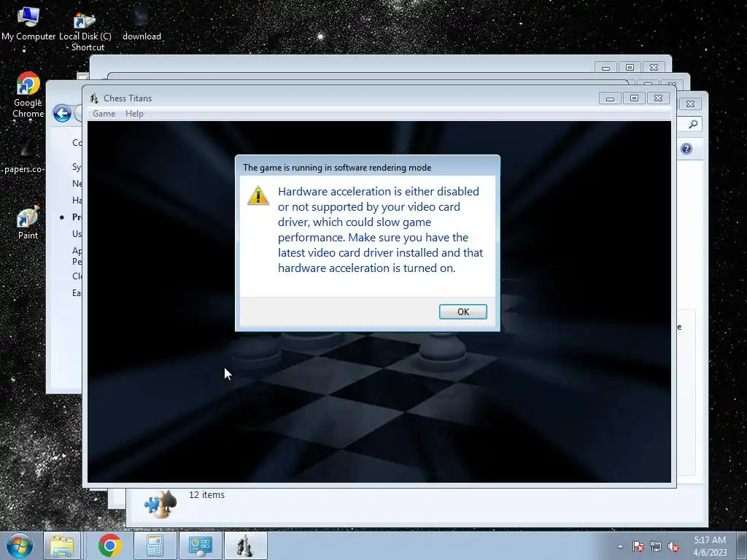Open the Help menu in Chess Titans
The width and height of the screenshot is (747, 560).
134,114
